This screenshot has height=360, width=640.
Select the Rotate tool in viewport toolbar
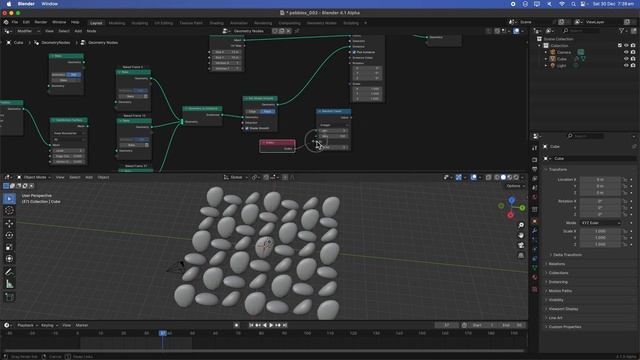point(9,235)
